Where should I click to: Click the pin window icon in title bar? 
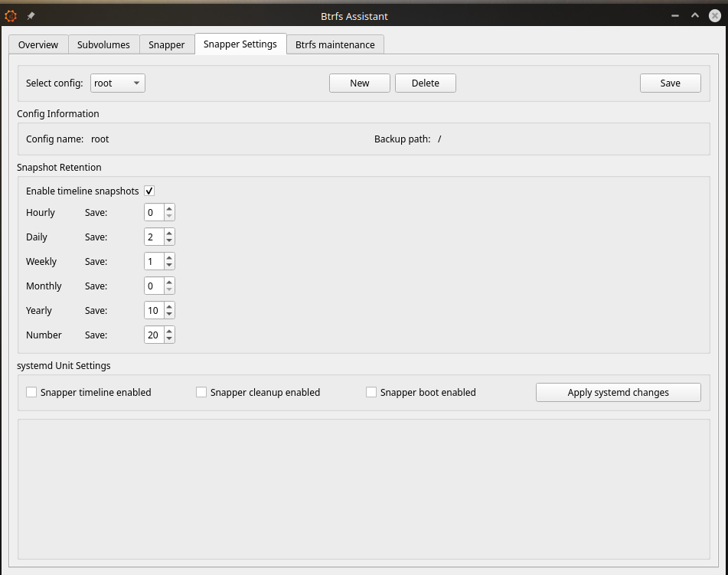tap(31, 15)
